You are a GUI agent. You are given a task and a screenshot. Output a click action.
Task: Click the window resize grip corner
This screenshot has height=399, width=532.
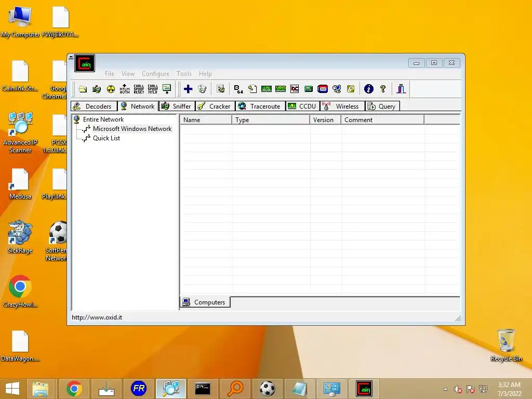click(x=458, y=318)
